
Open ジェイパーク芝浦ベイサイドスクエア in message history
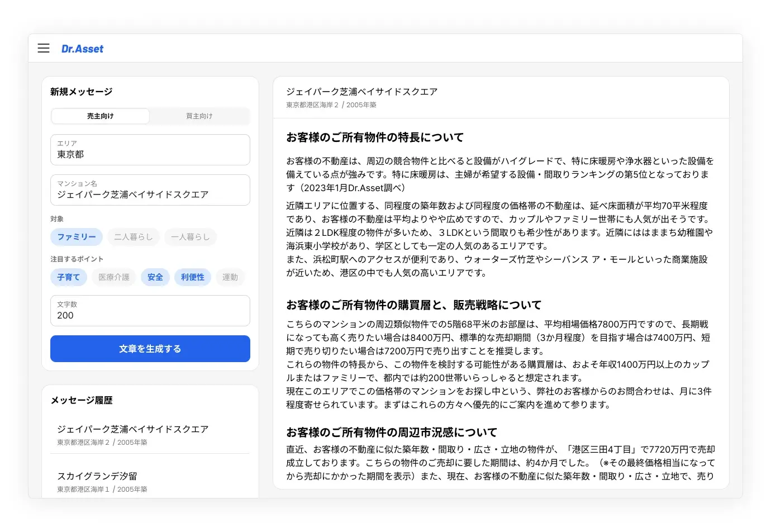click(x=150, y=435)
